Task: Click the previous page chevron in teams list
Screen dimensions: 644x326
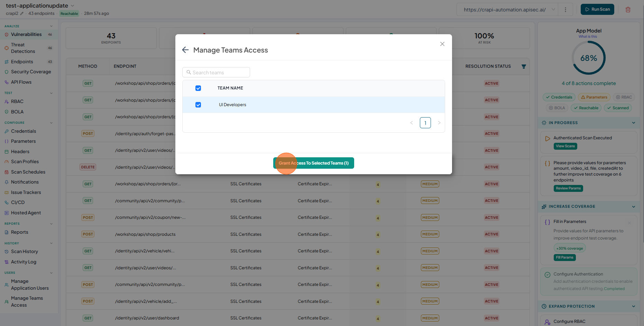Action: tap(412, 123)
